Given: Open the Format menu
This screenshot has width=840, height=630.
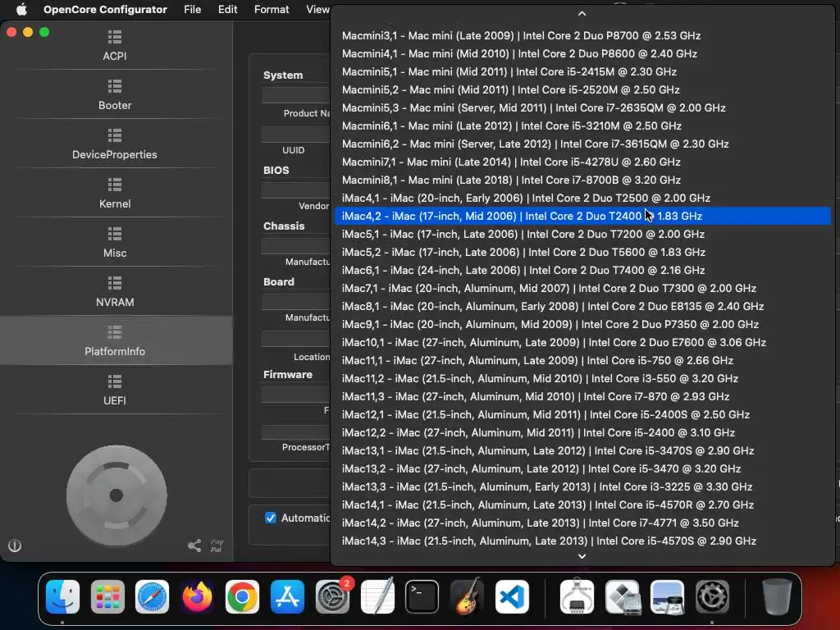Looking at the screenshot, I should click(272, 9).
